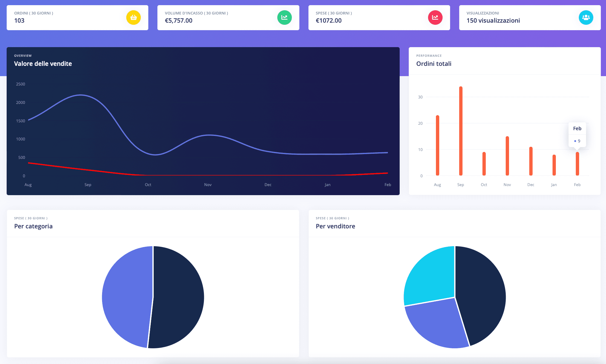Click the VISUALIZZAZIONI card label
This screenshot has height=364, width=606.
[483, 13]
